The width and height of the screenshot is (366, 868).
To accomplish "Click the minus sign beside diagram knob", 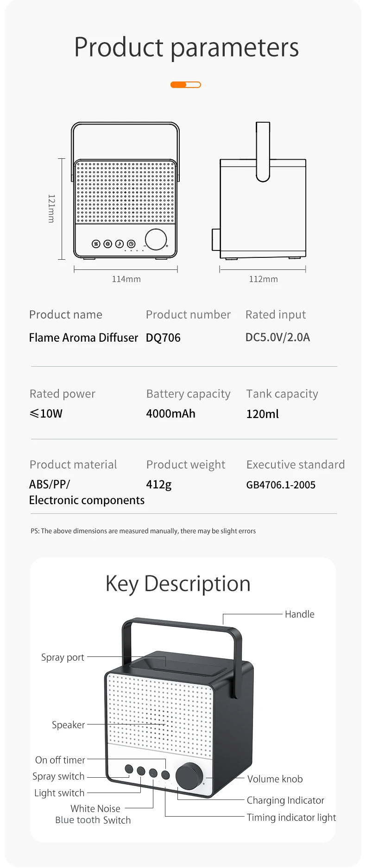I will click(x=145, y=246).
